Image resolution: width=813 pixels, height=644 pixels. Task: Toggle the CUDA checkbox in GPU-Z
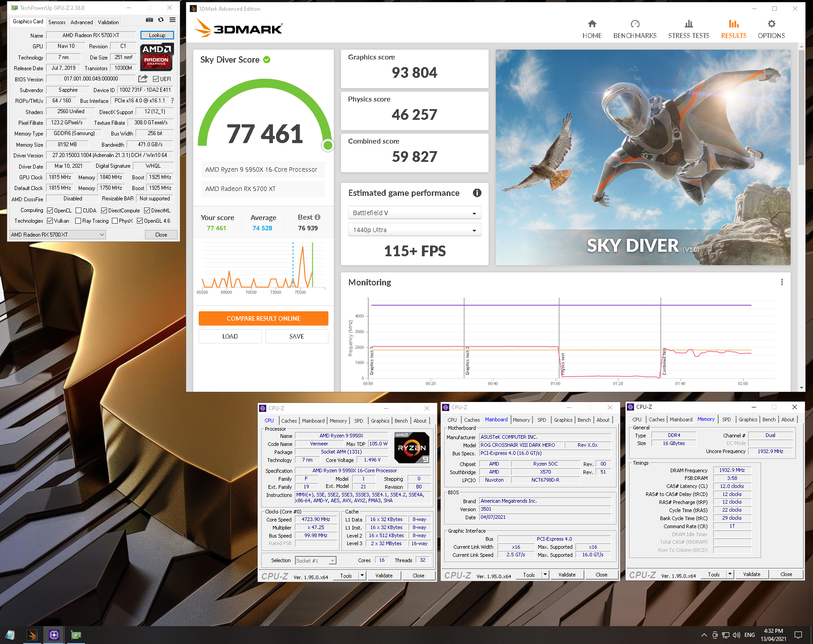click(78, 210)
